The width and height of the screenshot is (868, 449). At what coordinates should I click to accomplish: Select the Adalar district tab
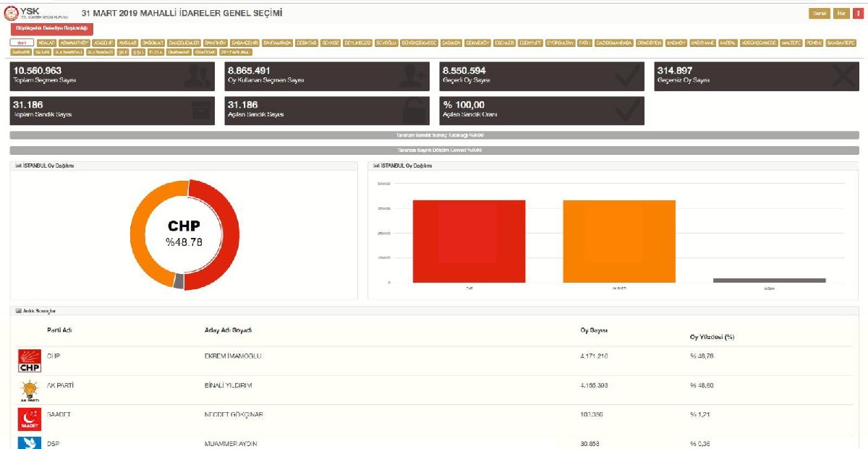46,43
